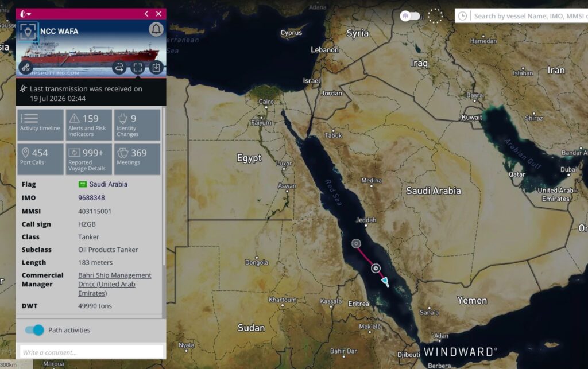Open the Activity timeline tile
This screenshot has height=369, width=588.
tap(40, 125)
